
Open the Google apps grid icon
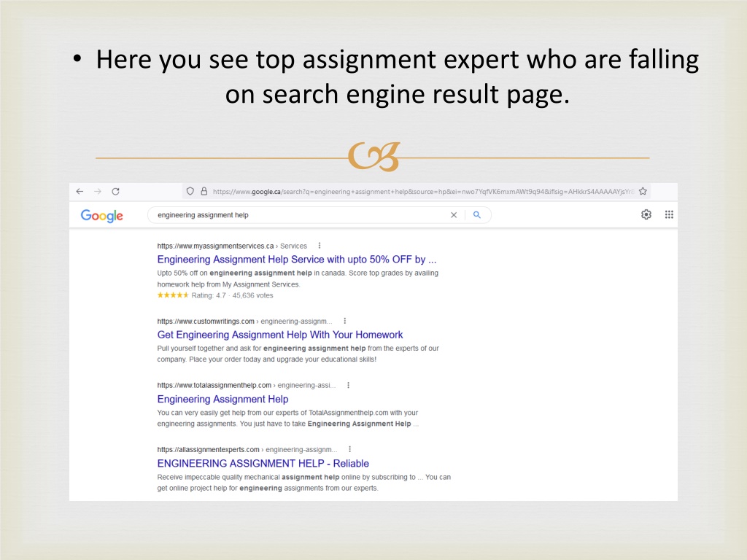pos(669,215)
